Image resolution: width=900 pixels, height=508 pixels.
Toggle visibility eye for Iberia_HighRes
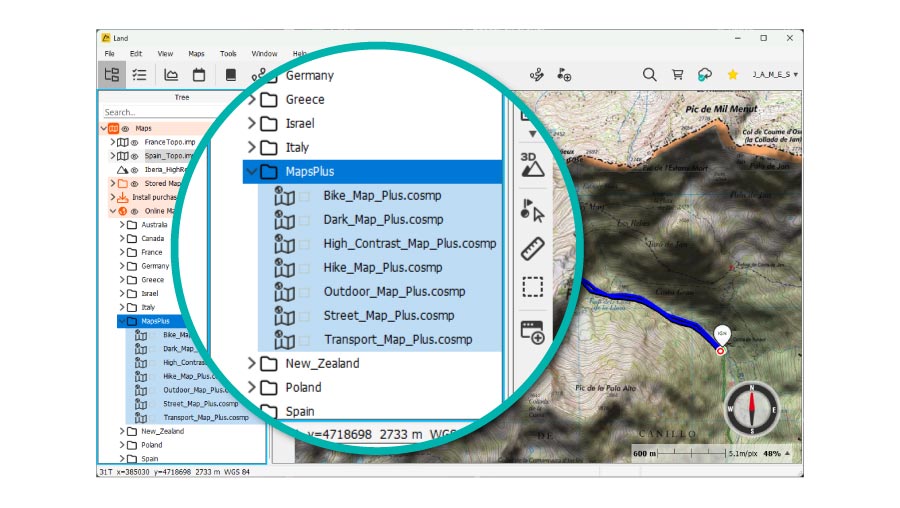pyautogui.click(x=134, y=170)
